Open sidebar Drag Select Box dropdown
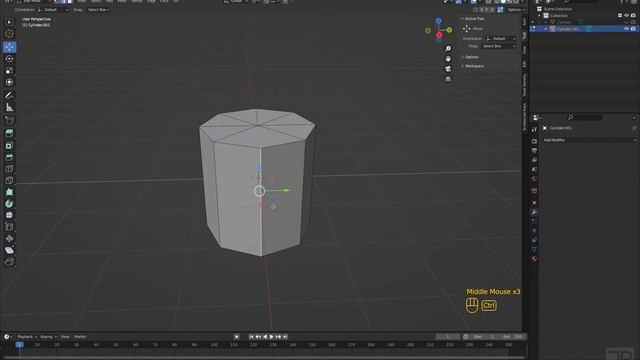 (499, 47)
